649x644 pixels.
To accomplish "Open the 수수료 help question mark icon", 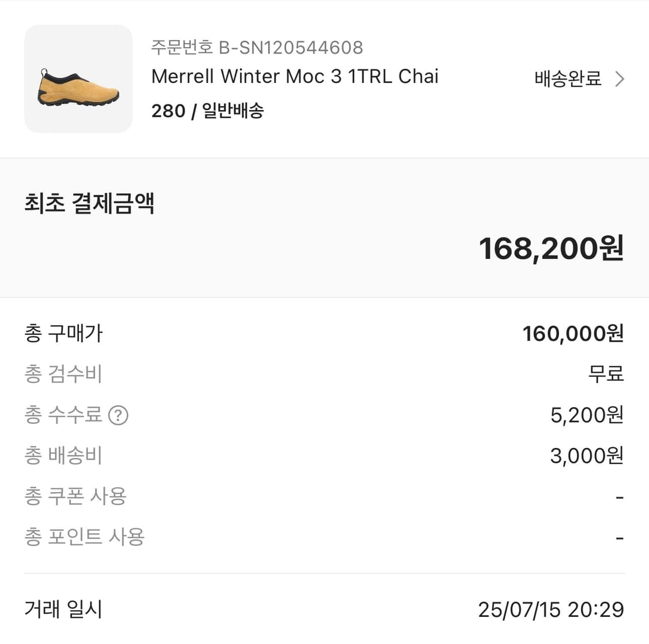I will tap(119, 416).
